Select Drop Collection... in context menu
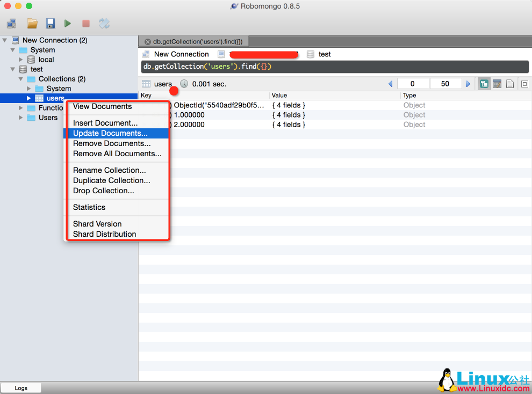532x394 pixels. point(104,191)
